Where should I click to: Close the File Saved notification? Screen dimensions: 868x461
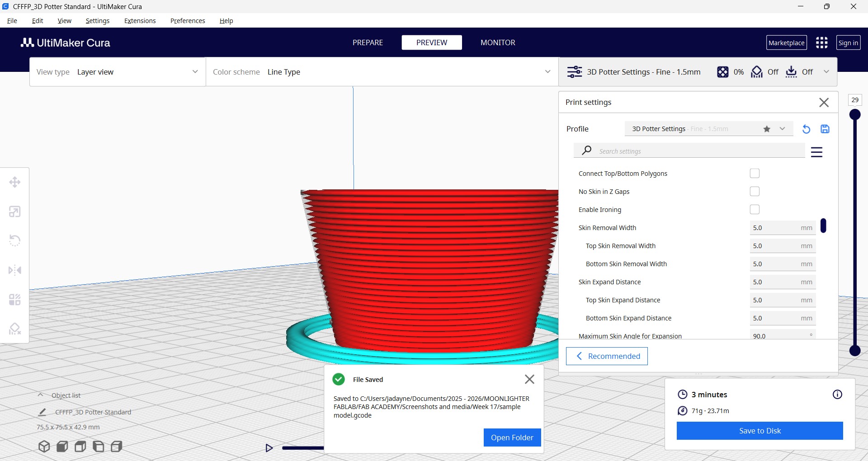tap(529, 379)
